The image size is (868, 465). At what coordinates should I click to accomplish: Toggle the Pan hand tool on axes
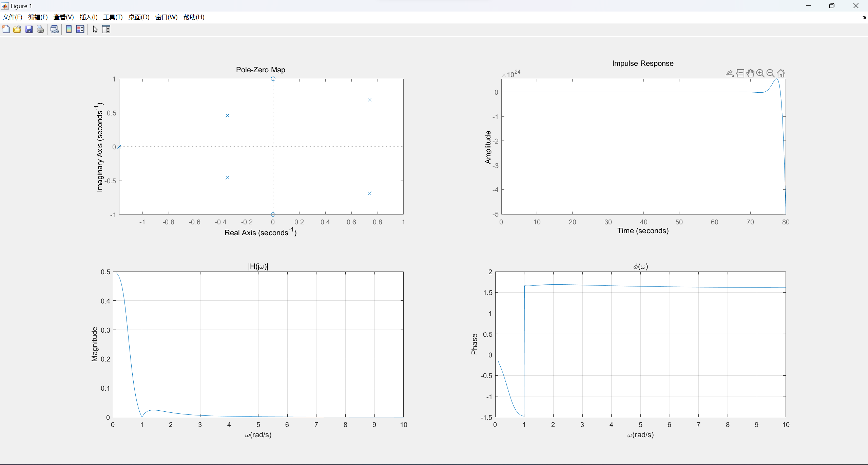click(750, 73)
